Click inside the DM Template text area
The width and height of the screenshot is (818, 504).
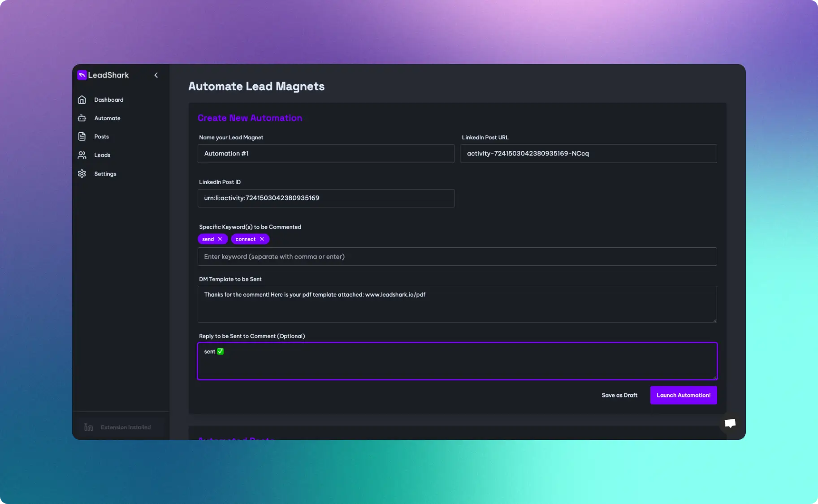(x=457, y=304)
